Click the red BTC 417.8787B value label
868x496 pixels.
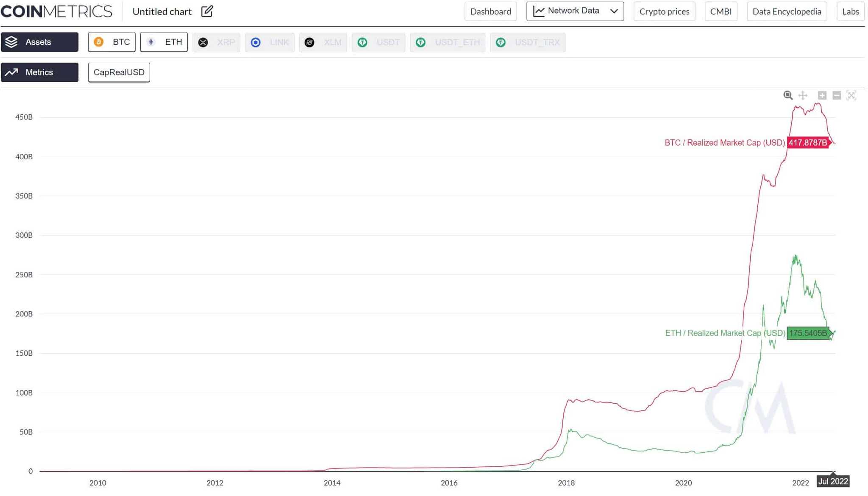(808, 143)
